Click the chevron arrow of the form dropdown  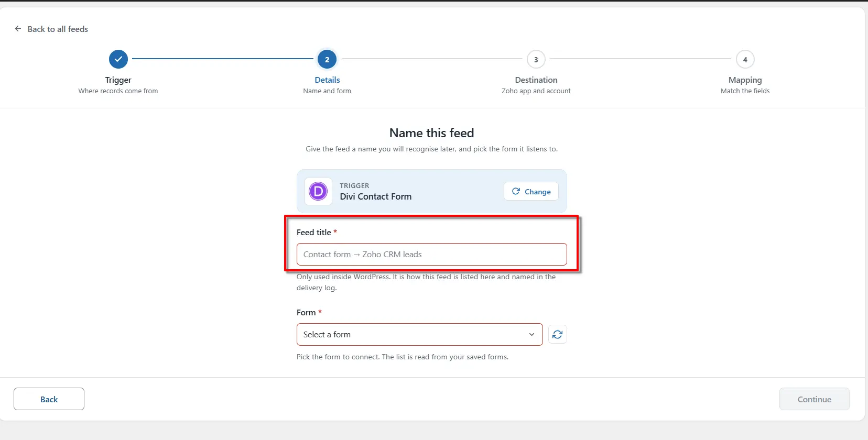tap(531, 334)
